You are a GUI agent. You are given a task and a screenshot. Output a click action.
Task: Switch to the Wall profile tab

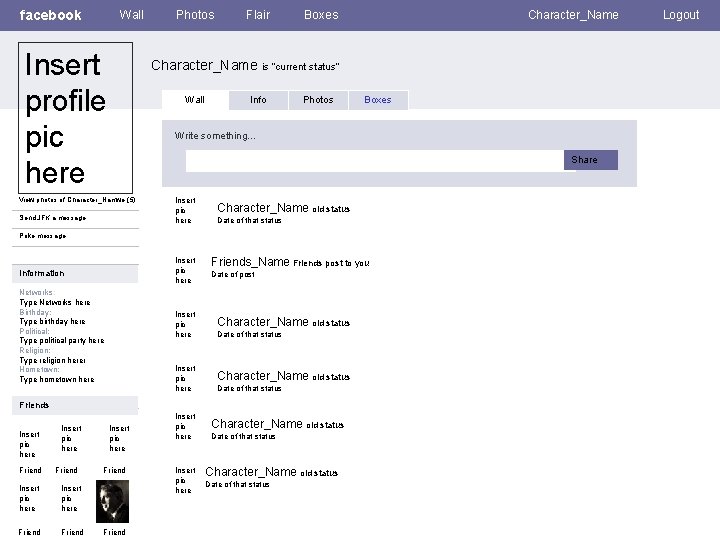[x=195, y=100]
